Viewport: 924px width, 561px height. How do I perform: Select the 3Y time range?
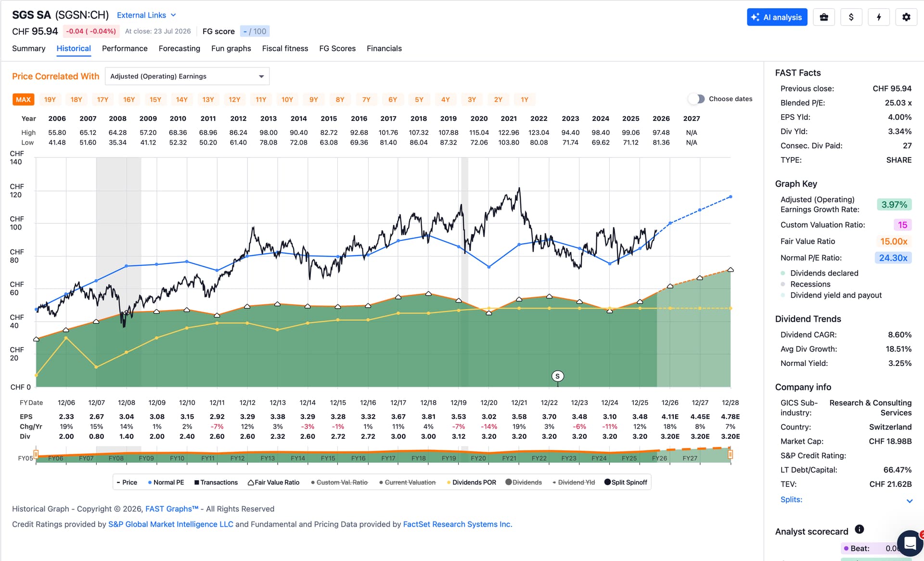tap(472, 100)
